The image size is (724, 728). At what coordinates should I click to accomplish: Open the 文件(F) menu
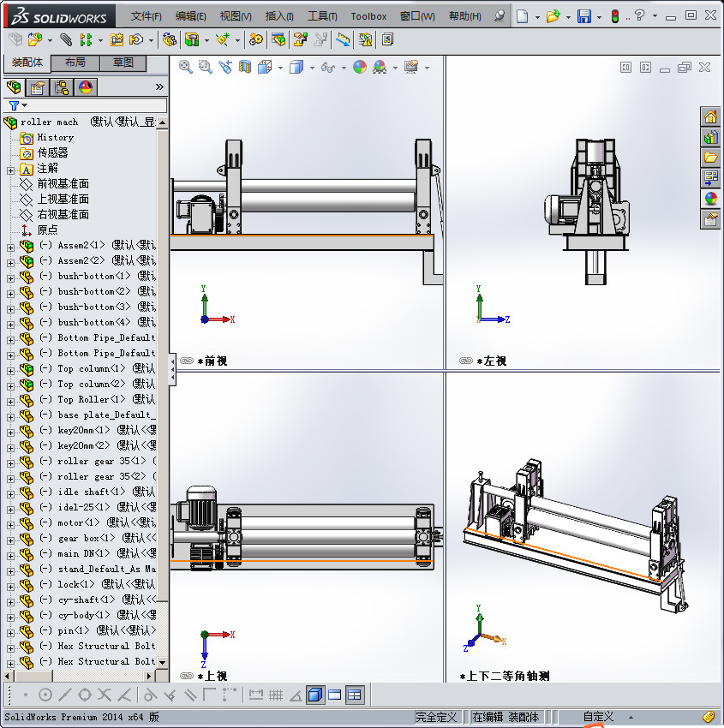pos(146,16)
